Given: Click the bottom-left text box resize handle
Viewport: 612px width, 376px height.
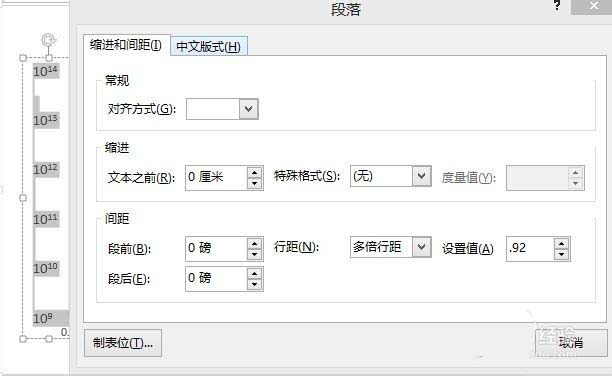Looking at the screenshot, I should click(23, 339).
